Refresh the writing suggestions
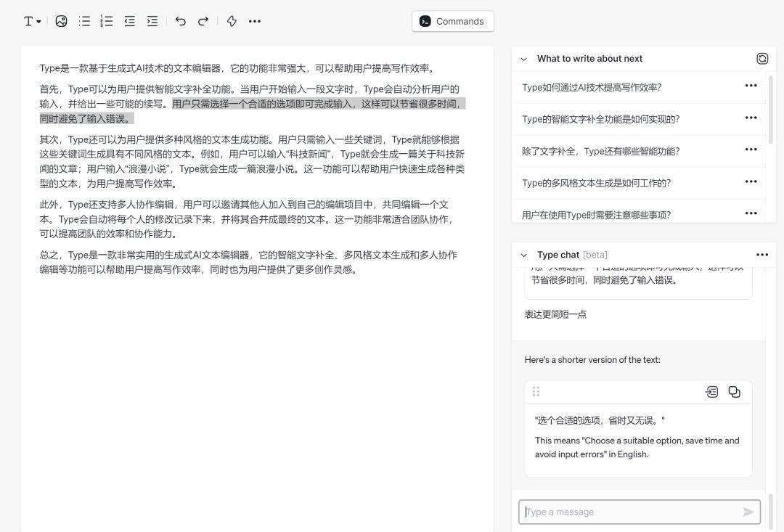The height and width of the screenshot is (532, 784). point(761,59)
